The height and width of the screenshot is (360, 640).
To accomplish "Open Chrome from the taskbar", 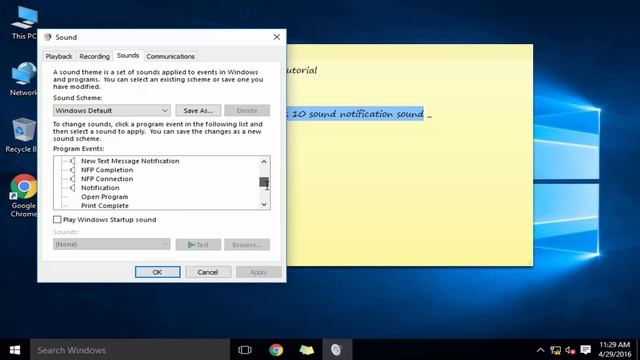I will pos(276,350).
